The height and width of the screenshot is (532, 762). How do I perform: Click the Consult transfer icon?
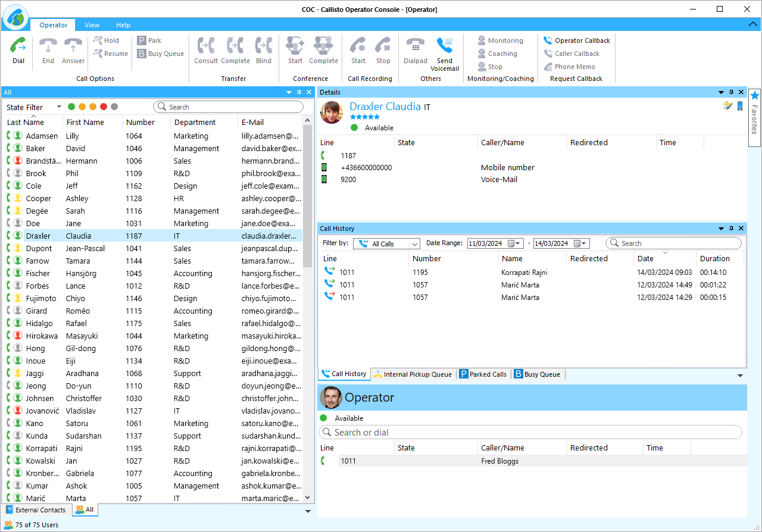[206, 46]
